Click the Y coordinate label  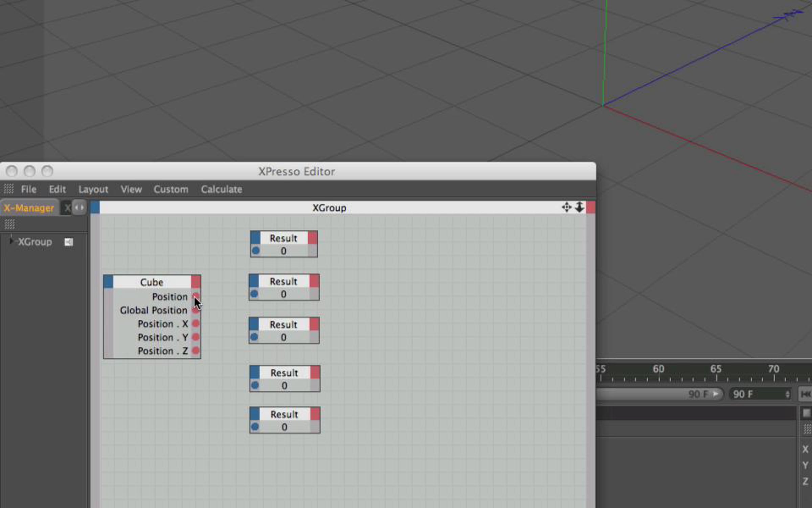coord(806,465)
